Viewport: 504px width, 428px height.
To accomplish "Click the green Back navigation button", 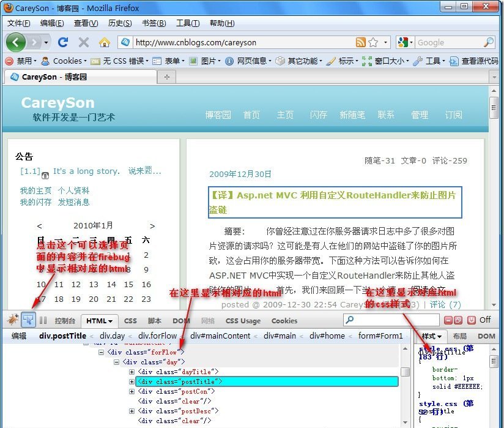I will [15, 42].
